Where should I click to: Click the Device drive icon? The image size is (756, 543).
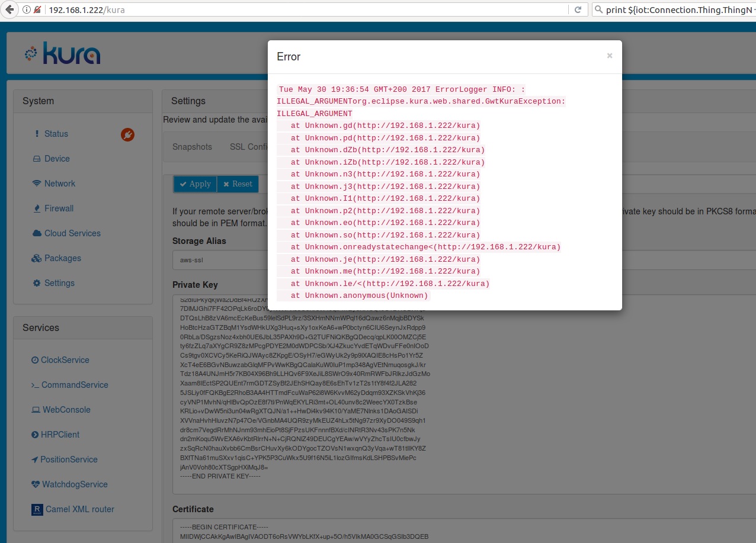coord(37,159)
